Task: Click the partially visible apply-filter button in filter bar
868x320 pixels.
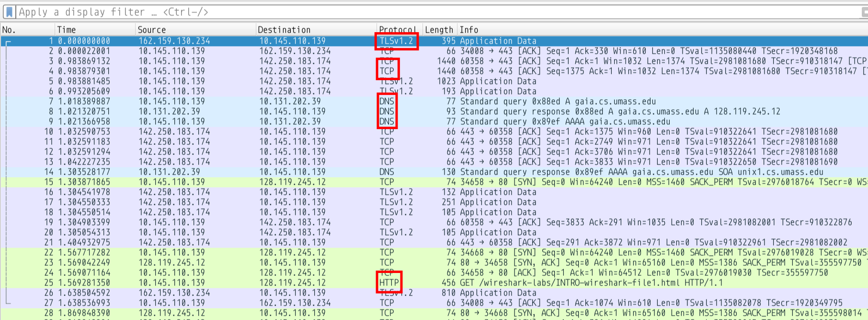Action: coord(864,12)
